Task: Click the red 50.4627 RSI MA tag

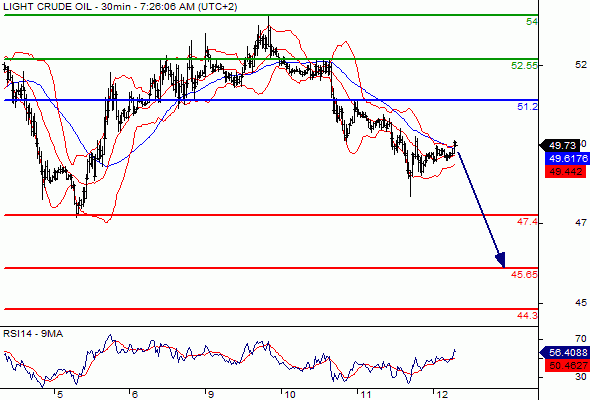Action: click(x=567, y=365)
